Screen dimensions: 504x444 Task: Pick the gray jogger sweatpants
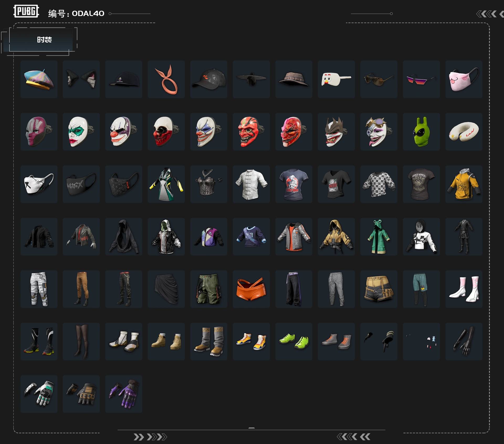pyautogui.click(x=336, y=289)
